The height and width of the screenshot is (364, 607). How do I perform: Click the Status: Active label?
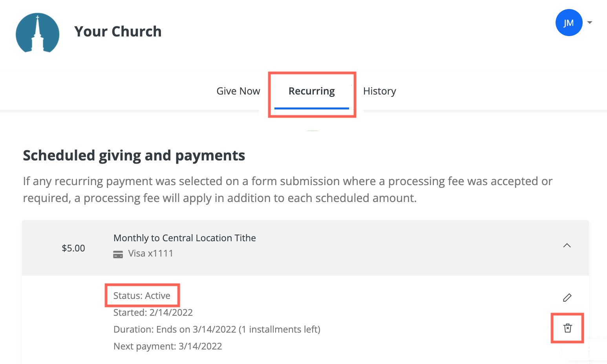tap(142, 296)
